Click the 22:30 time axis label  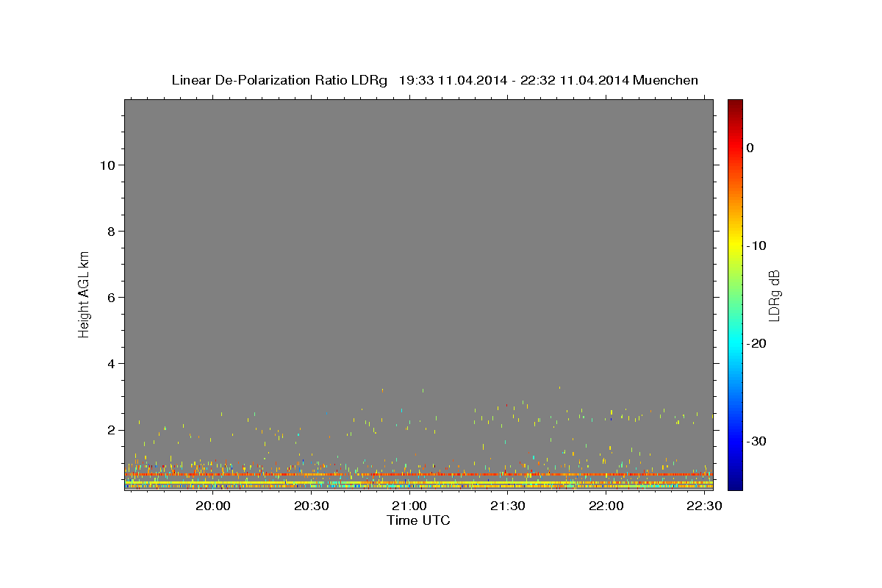tap(703, 506)
